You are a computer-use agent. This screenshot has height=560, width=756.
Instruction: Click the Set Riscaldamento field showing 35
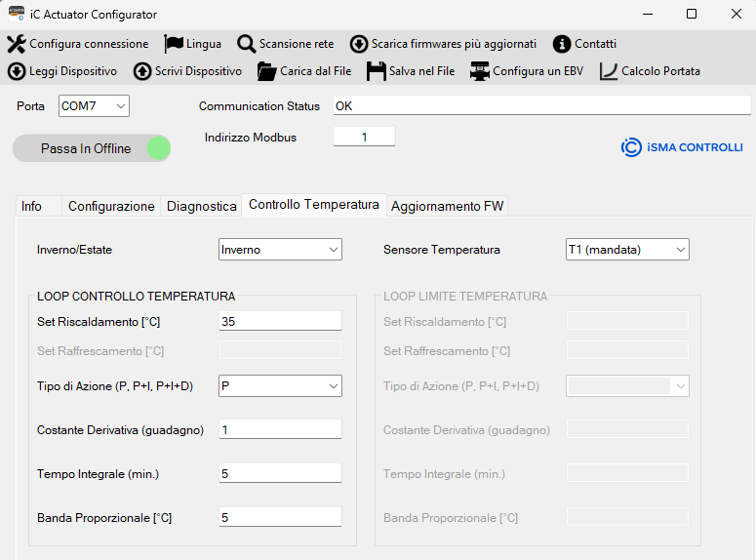(x=280, y=321)
